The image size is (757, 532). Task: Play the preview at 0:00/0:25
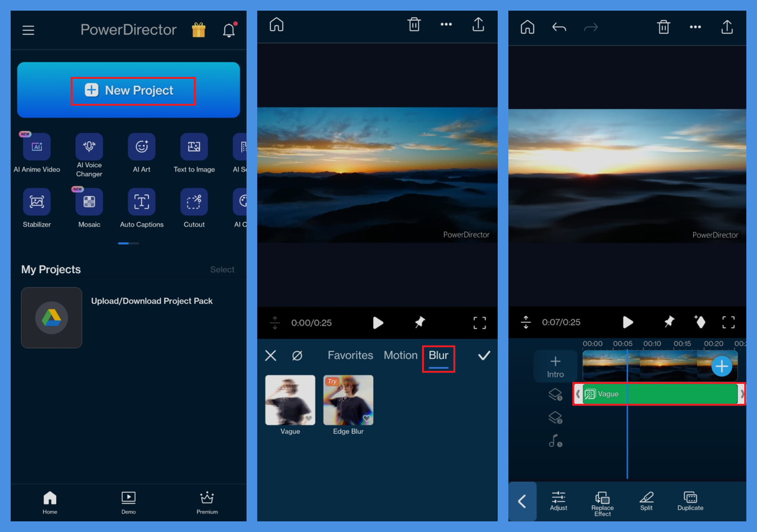coord(378,323)
